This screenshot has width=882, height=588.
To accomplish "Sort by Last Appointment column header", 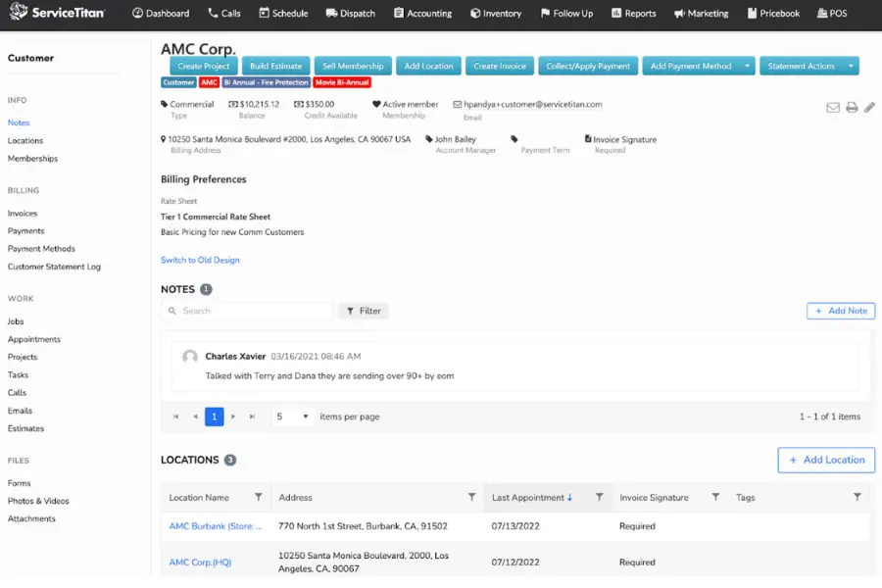I will click(531, 498).
